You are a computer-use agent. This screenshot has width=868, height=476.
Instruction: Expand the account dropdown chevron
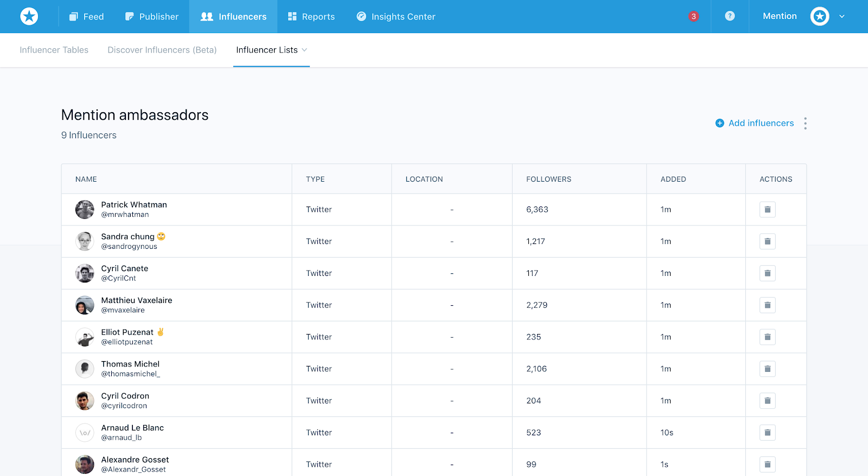(842, 16)
